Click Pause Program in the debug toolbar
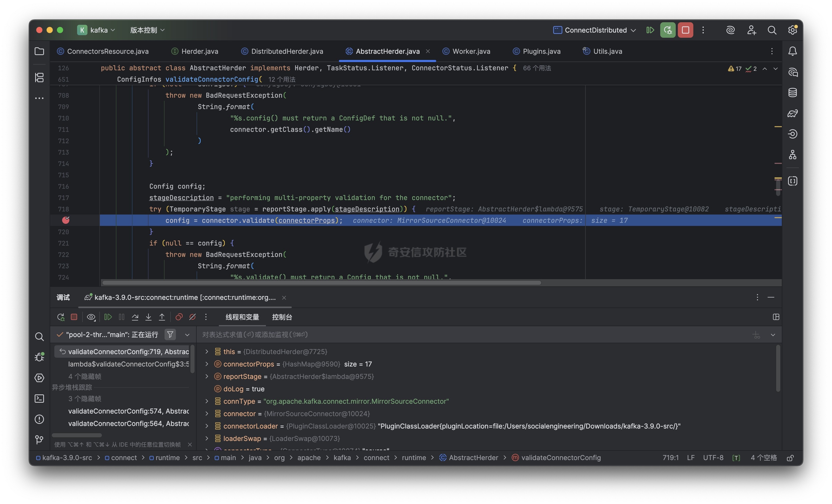The width and height of the screenshot is (832, 504). pos(122,317)
